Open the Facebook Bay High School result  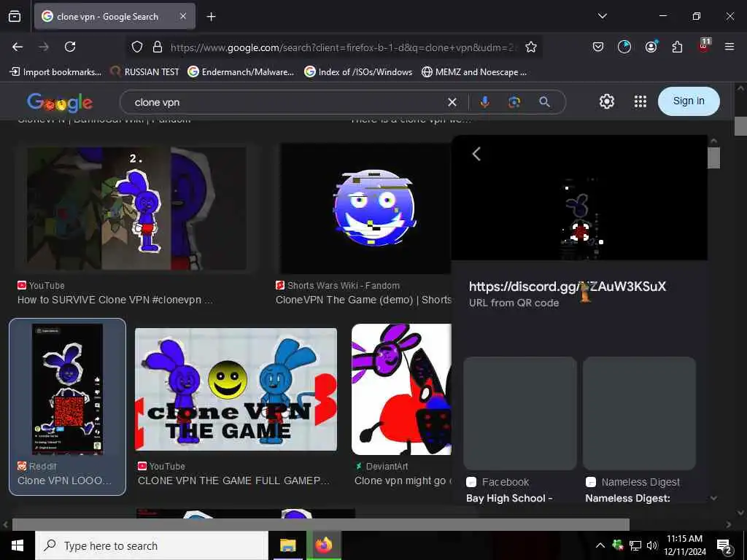520,430
